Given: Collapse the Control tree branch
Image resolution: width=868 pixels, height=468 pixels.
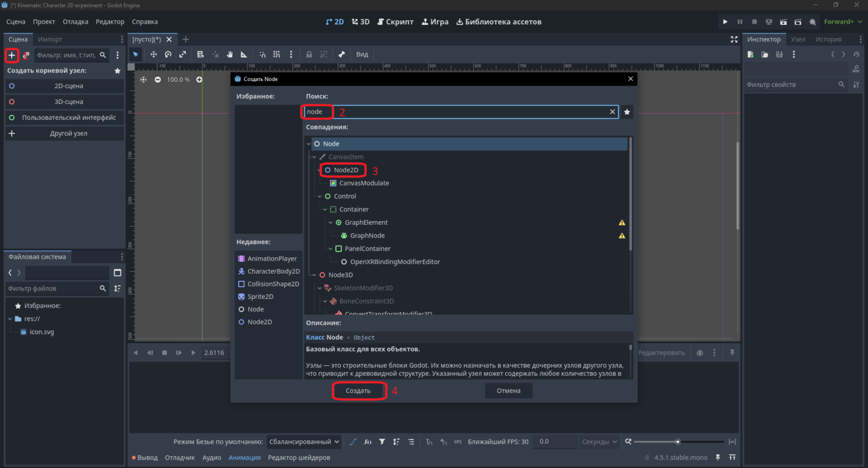Looking at the screenshot, I should [320, 197].
